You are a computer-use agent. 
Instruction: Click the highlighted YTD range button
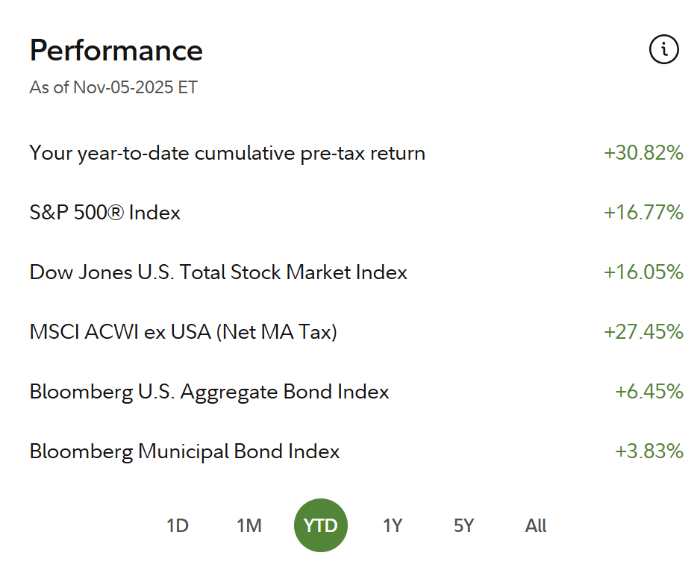point(321,525)
